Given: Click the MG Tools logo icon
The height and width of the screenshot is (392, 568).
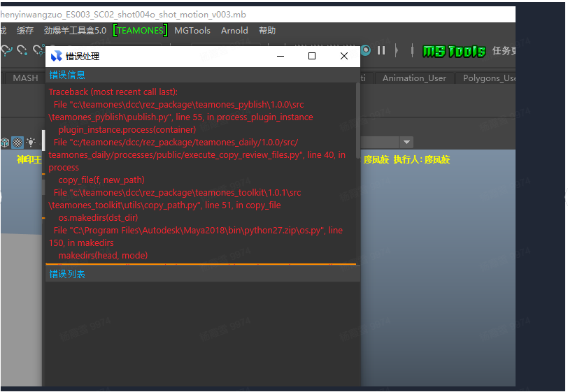Looking at the screenshot, I should click(453, 51).
